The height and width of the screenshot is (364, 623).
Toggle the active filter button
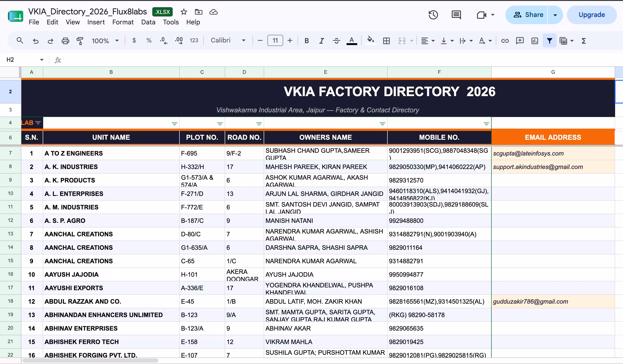[549, 41]
